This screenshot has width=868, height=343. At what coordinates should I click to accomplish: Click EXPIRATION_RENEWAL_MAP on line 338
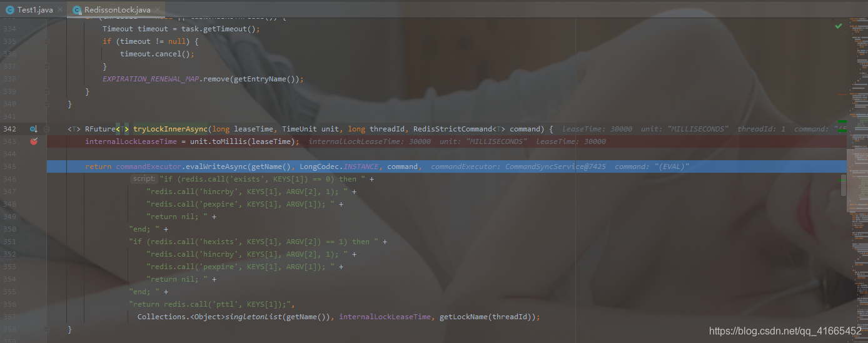click(151, 79)
